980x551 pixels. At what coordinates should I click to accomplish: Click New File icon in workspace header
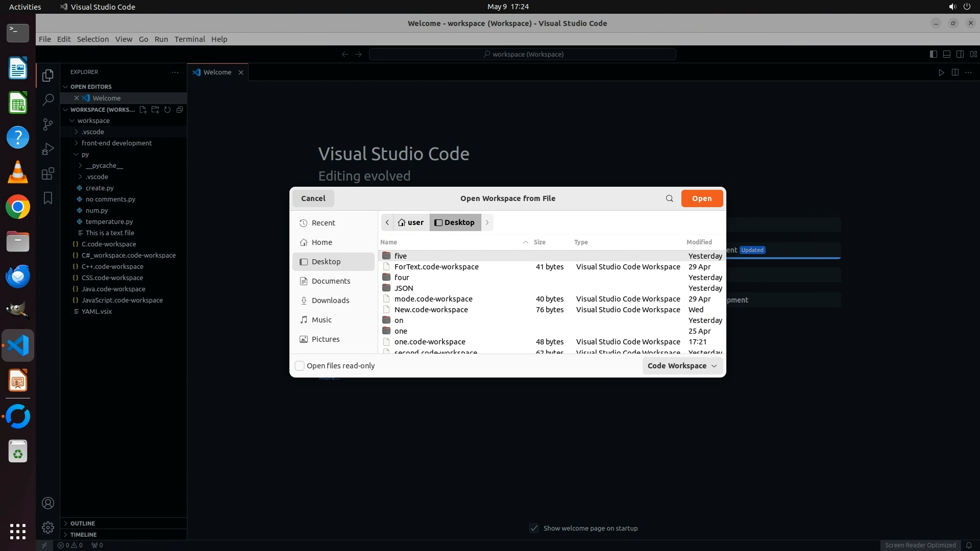click(x=143, y=110)
